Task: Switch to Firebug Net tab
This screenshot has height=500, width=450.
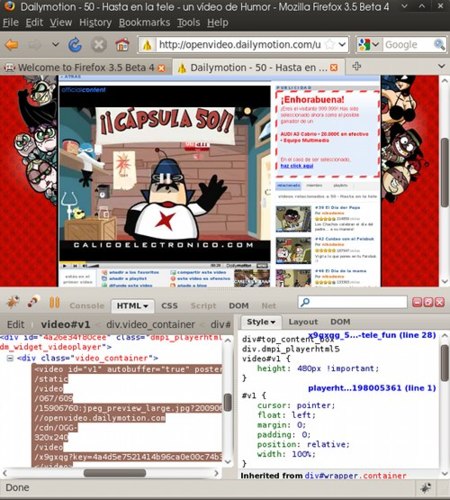Action: click(x=269, y=306)
